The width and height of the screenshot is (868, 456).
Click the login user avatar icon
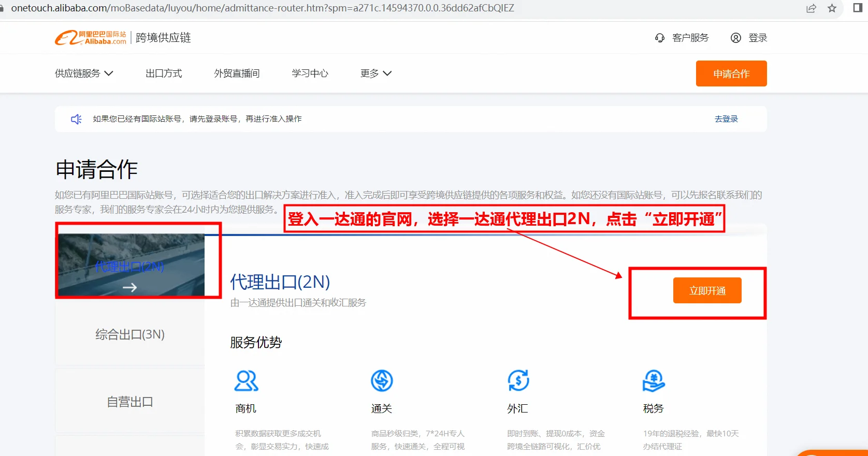click(736, 38)
